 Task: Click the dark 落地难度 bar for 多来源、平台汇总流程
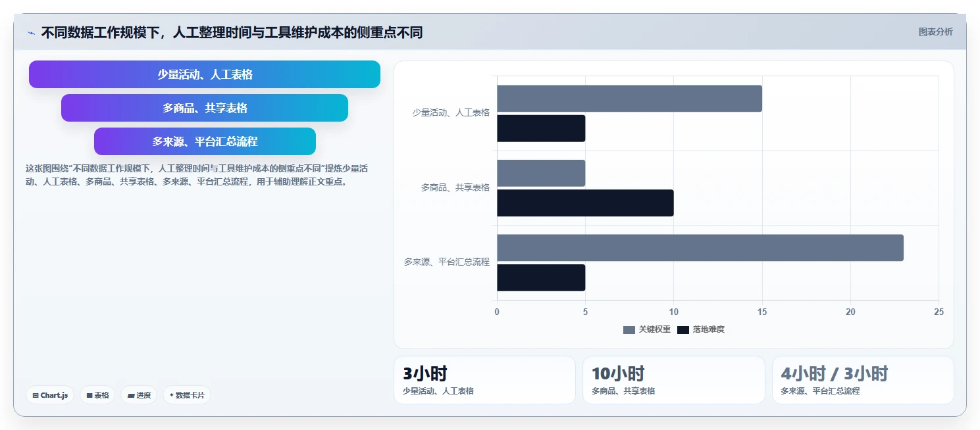click(541, 277)
